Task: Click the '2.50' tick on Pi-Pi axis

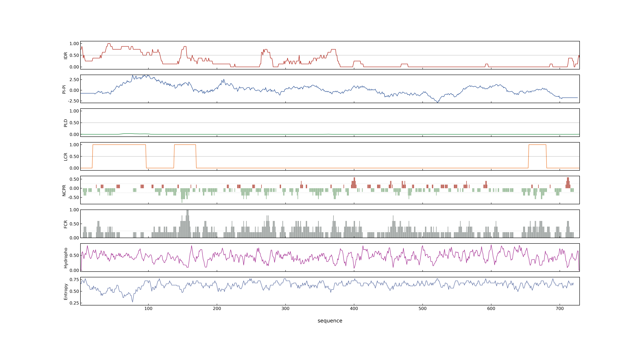Action: click(74, 80)
